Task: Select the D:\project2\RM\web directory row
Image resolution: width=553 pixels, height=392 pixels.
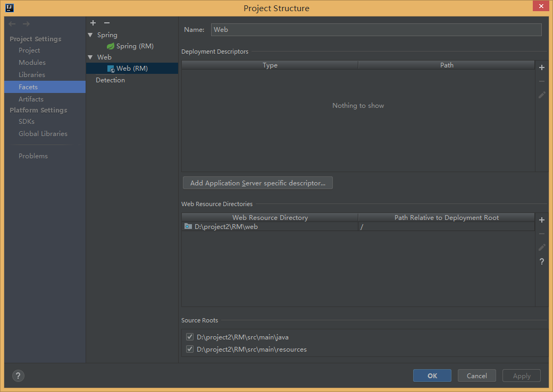Action: (358, 226)
